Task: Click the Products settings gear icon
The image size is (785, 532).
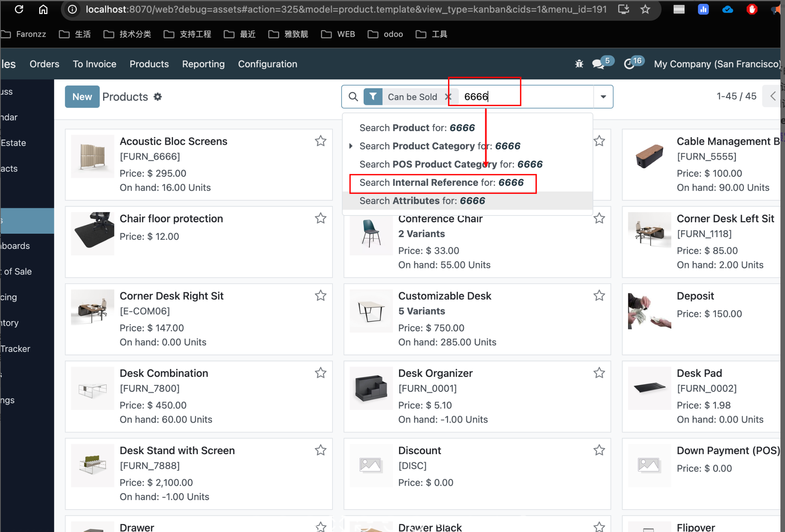Action: pyautogui.click(x=158, y=97)
